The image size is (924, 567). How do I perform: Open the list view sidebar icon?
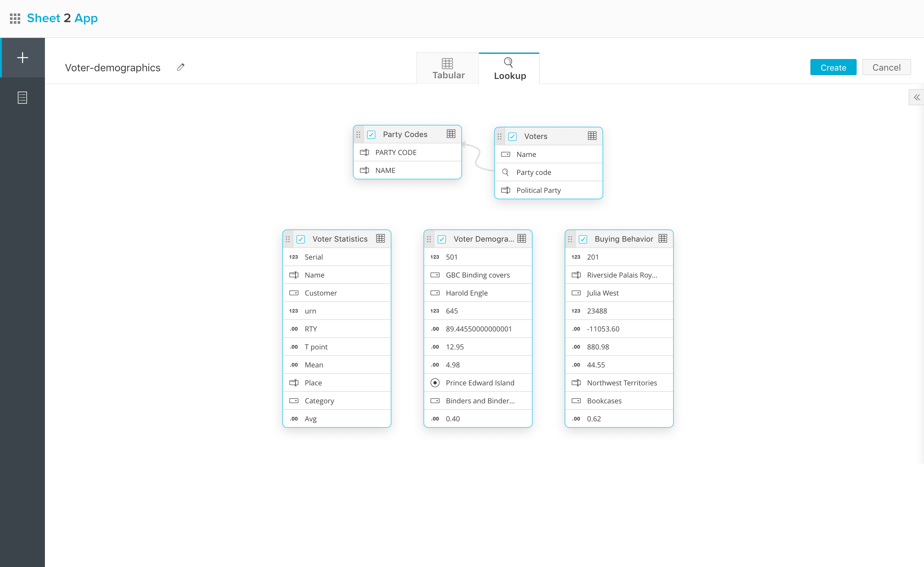point(22,98)
